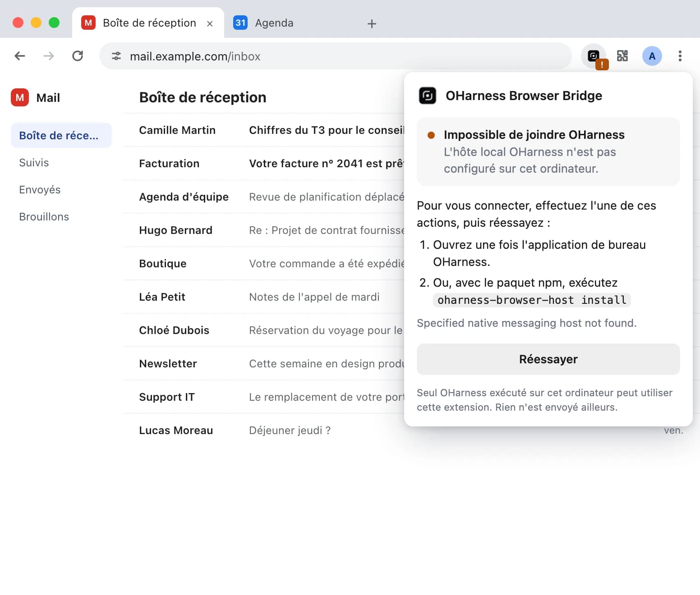Viewport: 700px width, 595px height.
Task: Select the Boîte de réception browser tab
Action: [x=148, y=23]
